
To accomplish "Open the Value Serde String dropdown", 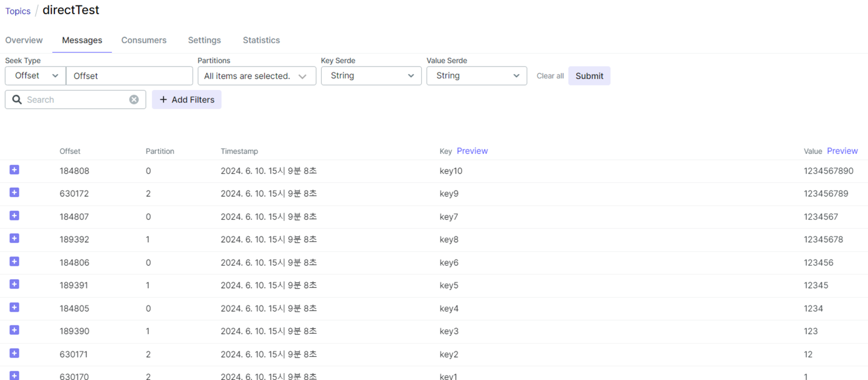I will [476, 76].
